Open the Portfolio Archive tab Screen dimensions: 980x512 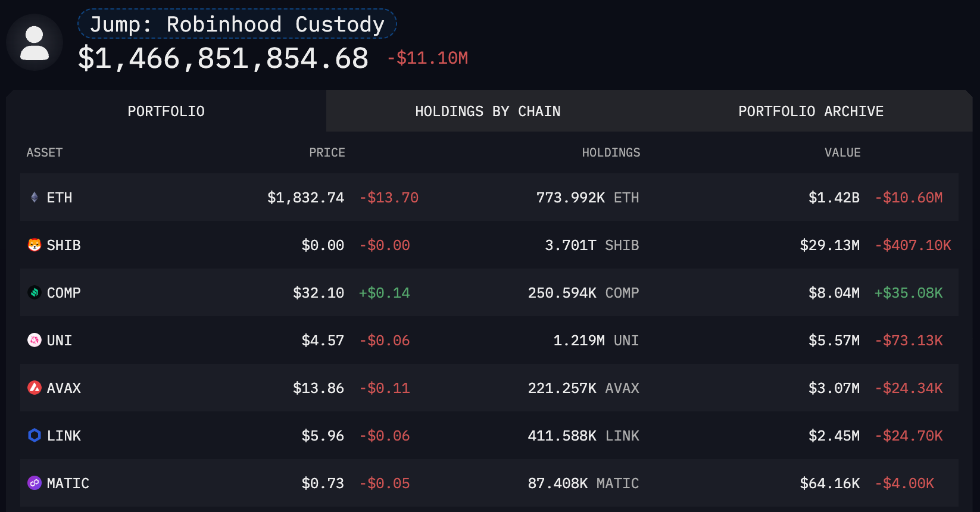(x=811, y=111)
